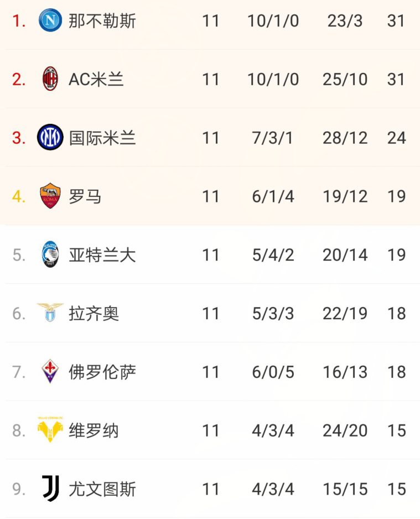Tap the AC Milan club badge
Screen dimensions: 420x519
point(50,79)
